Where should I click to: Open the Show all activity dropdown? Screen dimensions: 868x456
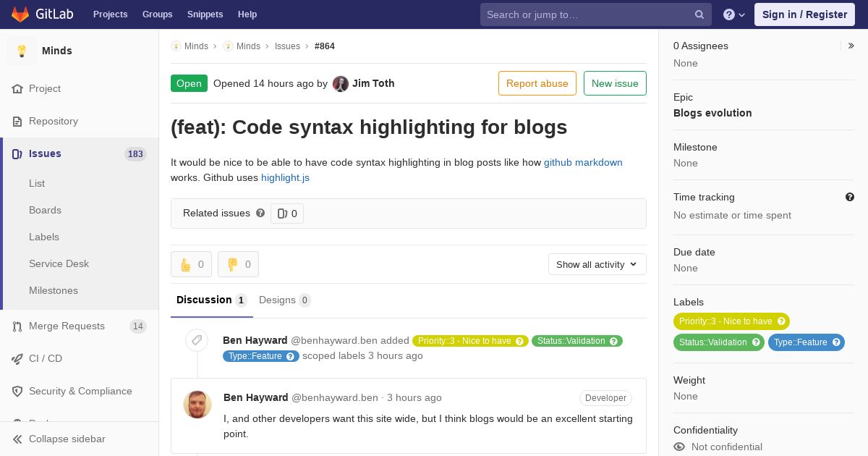point(597,264)
